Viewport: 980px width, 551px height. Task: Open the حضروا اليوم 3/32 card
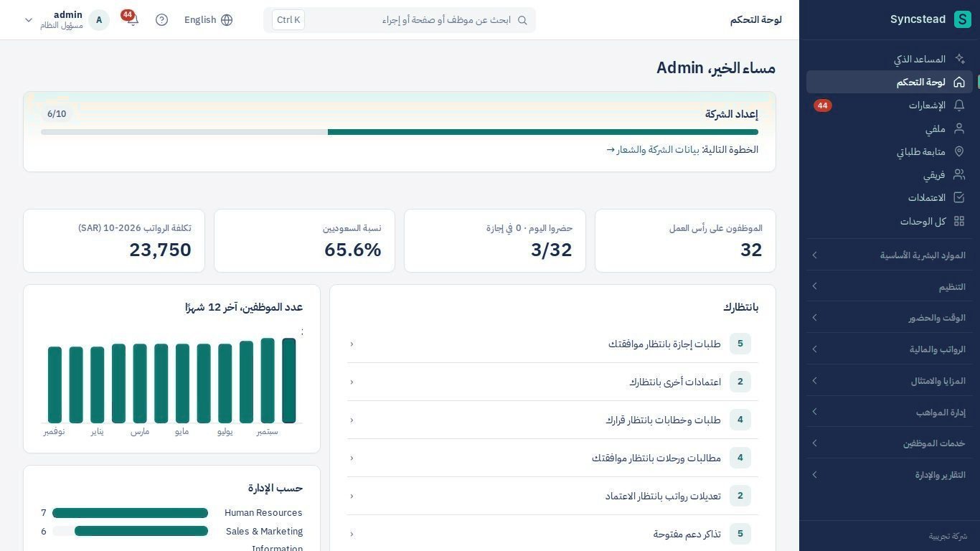point(495,241)
